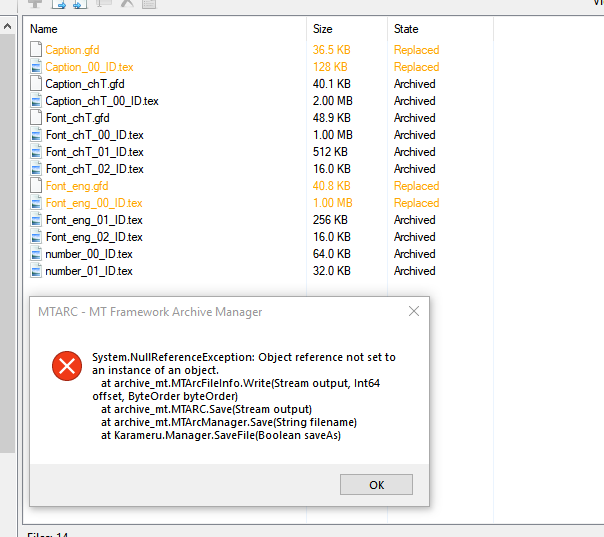Click the texture icon beside number_00_ID.tex
This screenshot has height=537, width=604.
(36, 254)
